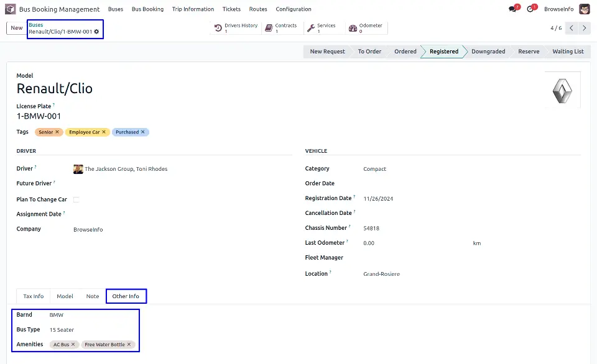Remove the Free Water Bottle amenity

coord(129,344)
